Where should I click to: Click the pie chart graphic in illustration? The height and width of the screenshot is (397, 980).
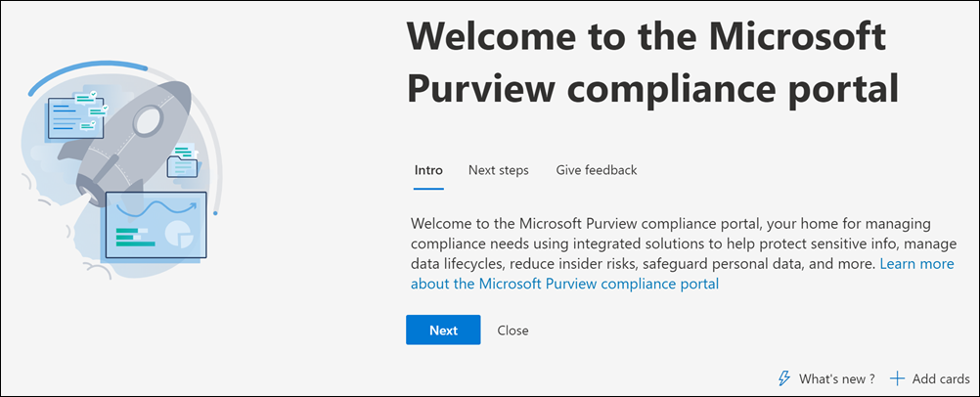pyautogui.click(x=178, y=233)
